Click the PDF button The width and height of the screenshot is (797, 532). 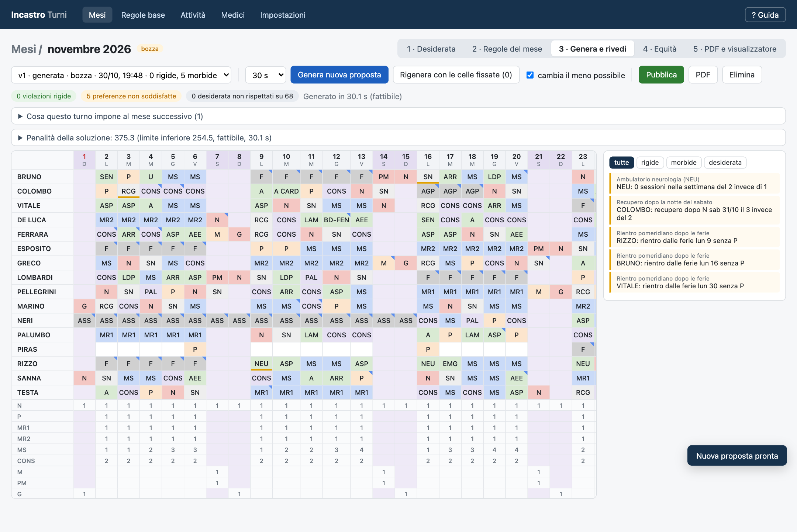(x=703, y=75)
